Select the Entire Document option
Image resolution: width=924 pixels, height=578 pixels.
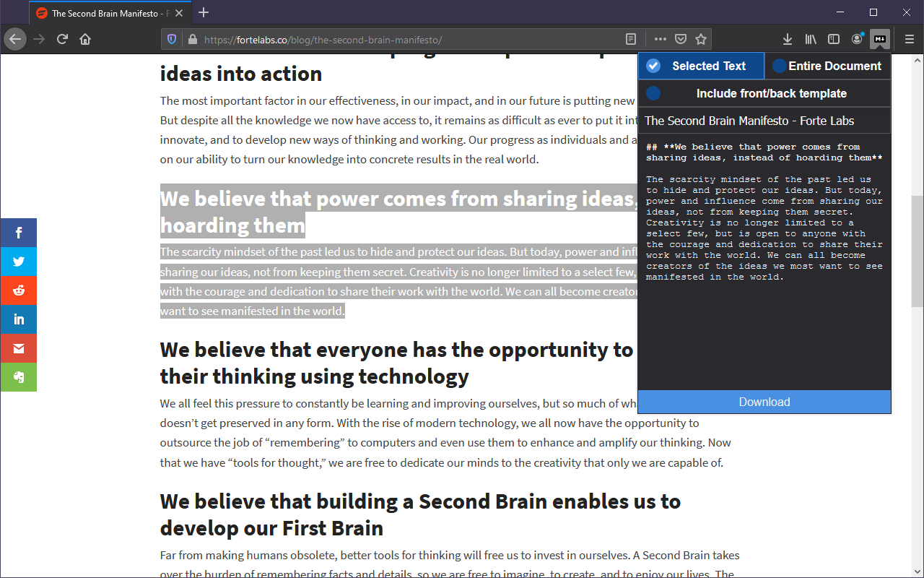coord(827,66)
